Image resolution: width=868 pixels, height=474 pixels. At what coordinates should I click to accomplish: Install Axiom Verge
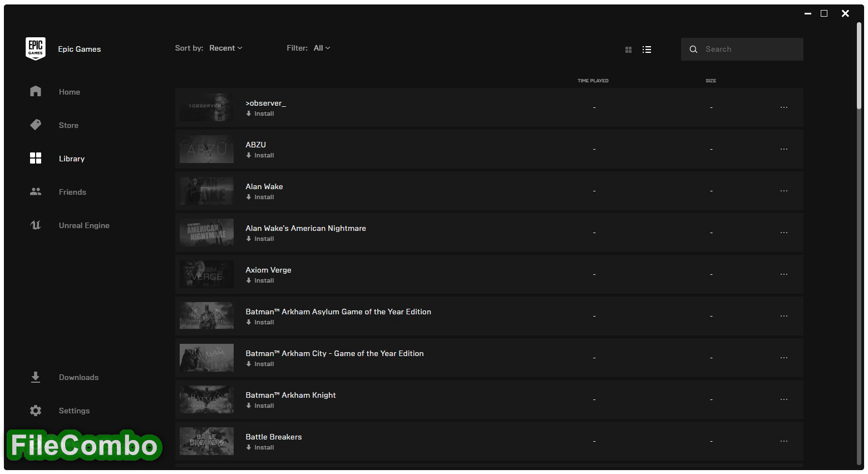tap(260, 280)
